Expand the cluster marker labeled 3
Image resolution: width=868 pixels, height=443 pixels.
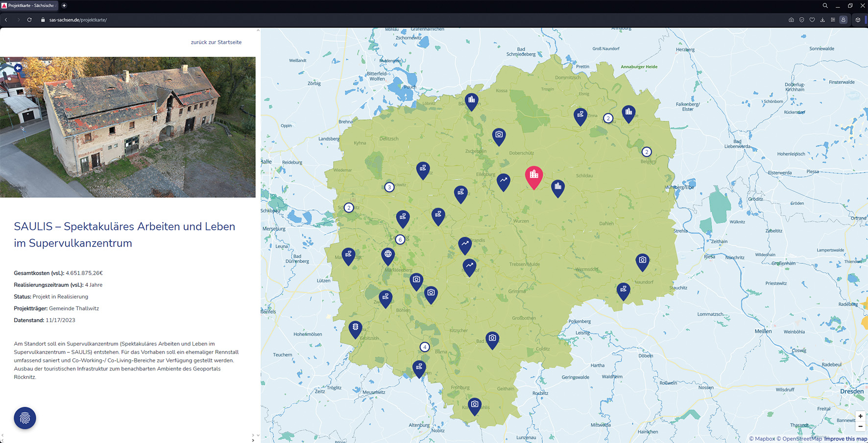click(389, 187)
